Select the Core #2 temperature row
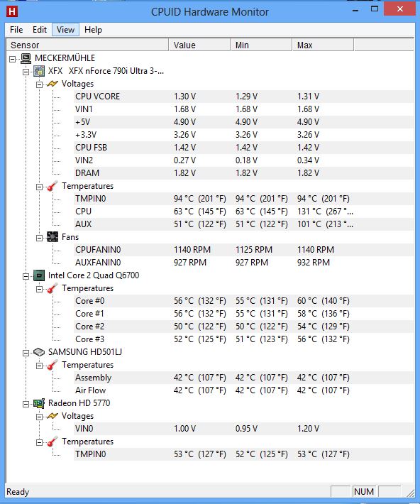Viewport: 420px width, 504px height. (243, 327)
